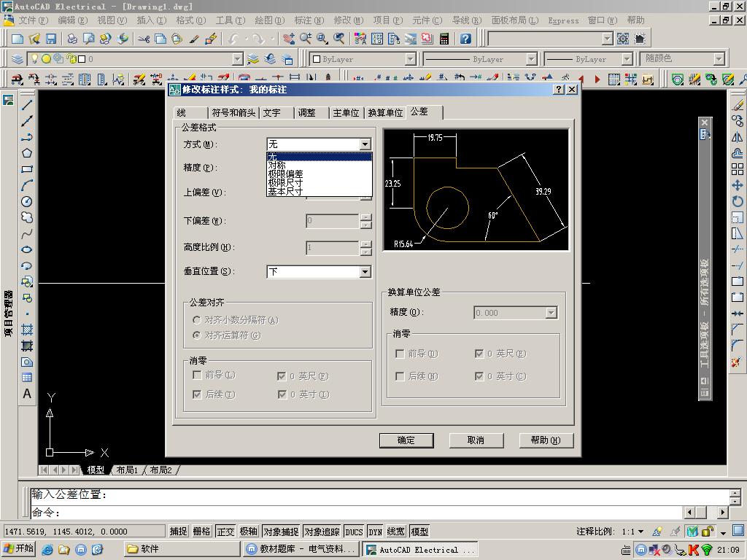Select the Circle draw tool
This screenshot has height=560, width=747.
(x=27, y=201)
